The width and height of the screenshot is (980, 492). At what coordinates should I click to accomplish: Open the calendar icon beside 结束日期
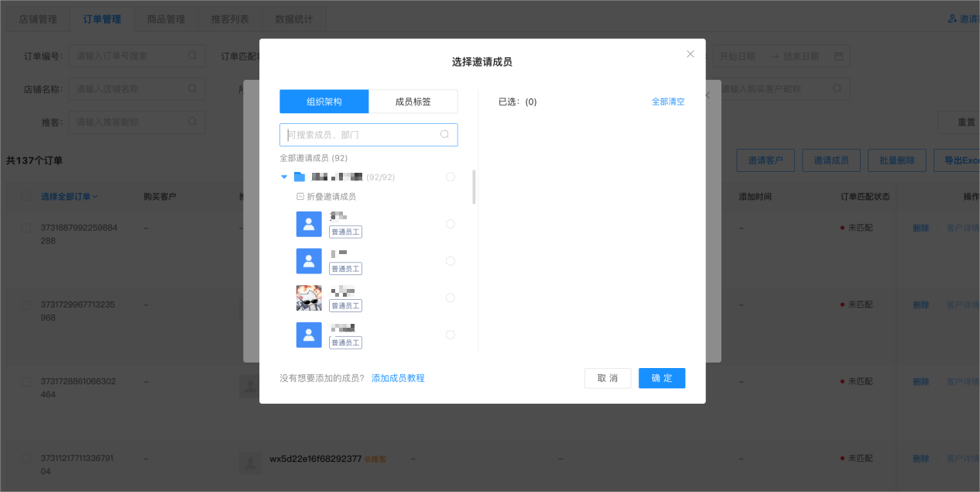click(840, 55)
